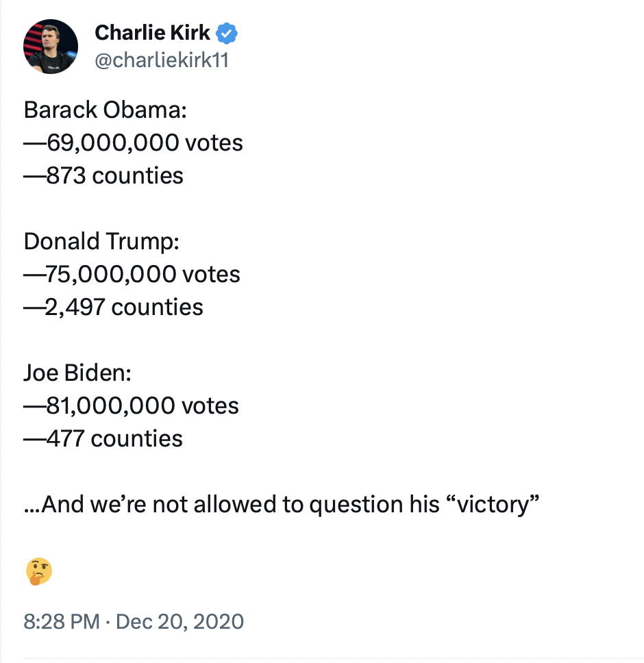Click the 8:28 PM timestamp
Screen dimensions: 644x663
(x=62, y=621)
